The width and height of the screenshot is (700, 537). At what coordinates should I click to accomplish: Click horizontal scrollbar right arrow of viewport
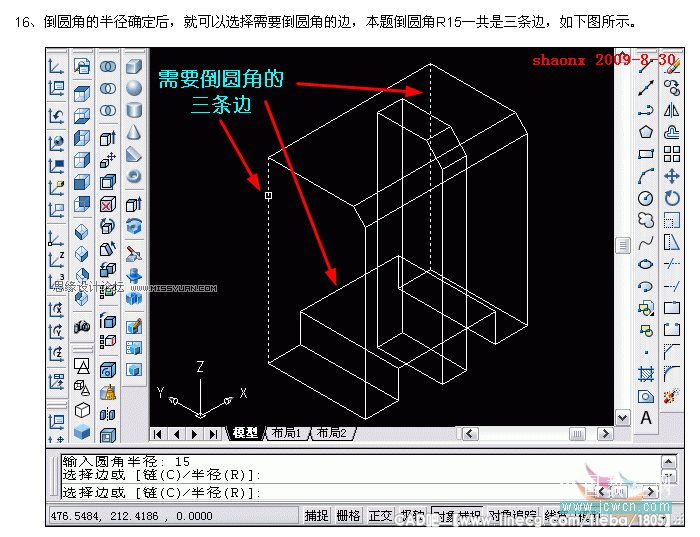(605, 434)
